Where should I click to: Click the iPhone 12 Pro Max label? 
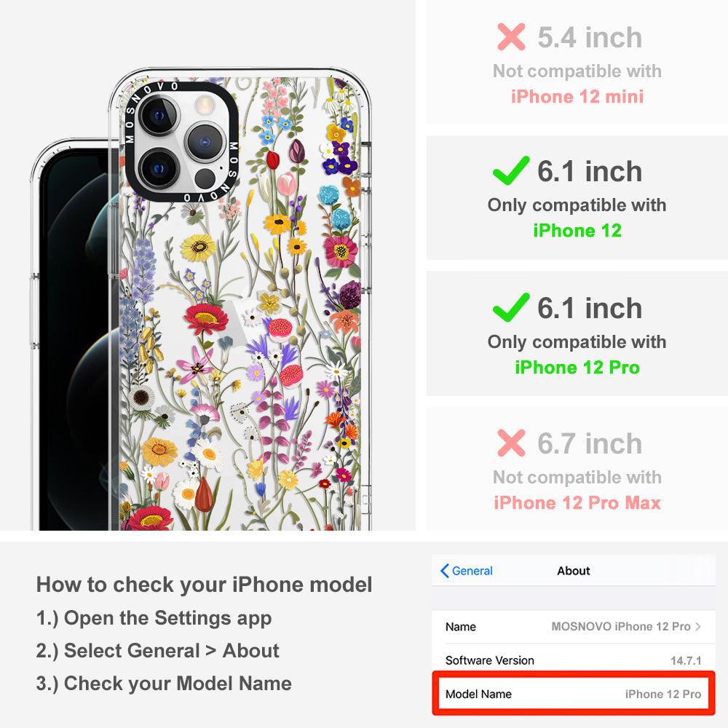[577, 503]
